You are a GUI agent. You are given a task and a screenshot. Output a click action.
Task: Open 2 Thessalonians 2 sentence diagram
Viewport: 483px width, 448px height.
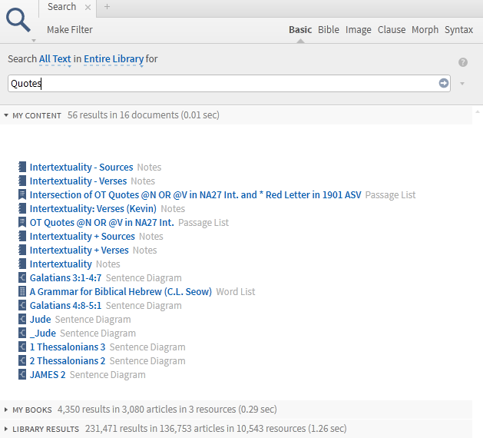click(x=68, y=361)
